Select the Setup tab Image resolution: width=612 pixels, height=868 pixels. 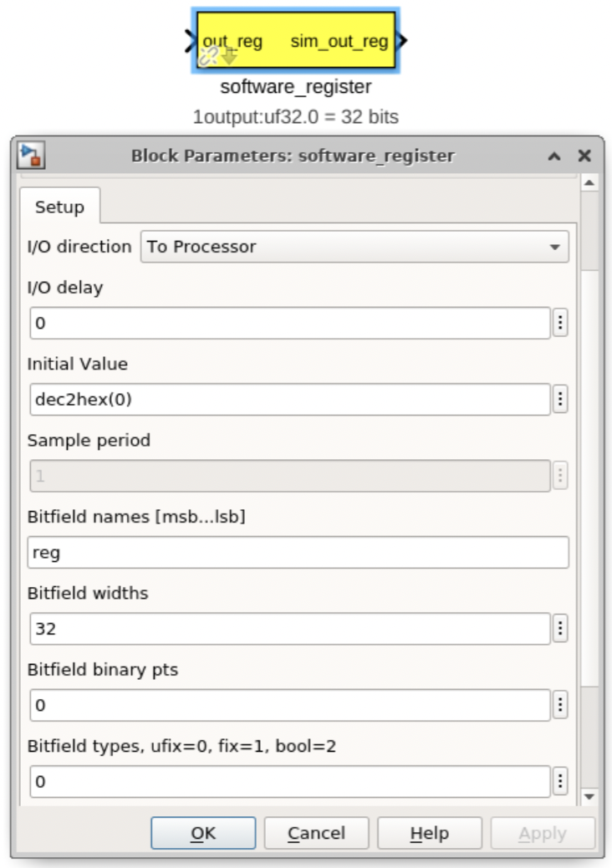(59, 207)
